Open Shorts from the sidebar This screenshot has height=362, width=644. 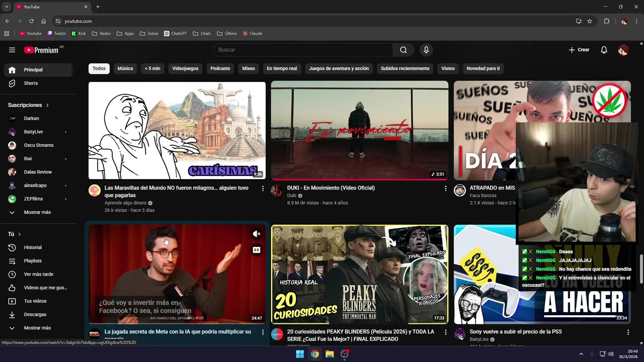pyautogui.click(x=38, y=83)
